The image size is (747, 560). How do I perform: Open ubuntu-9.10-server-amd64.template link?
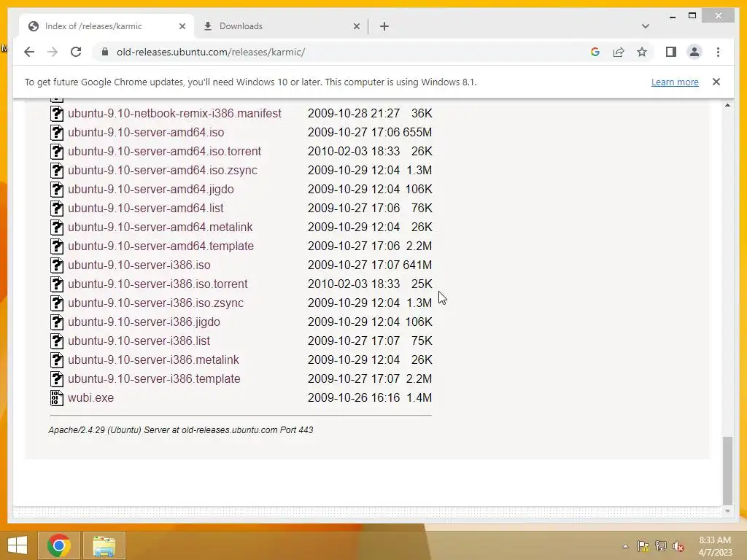pyautogui.click(x=160, y=246)
